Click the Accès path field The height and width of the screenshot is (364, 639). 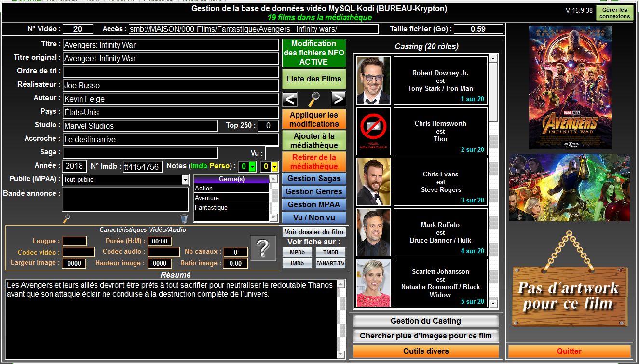pos(254,29)
